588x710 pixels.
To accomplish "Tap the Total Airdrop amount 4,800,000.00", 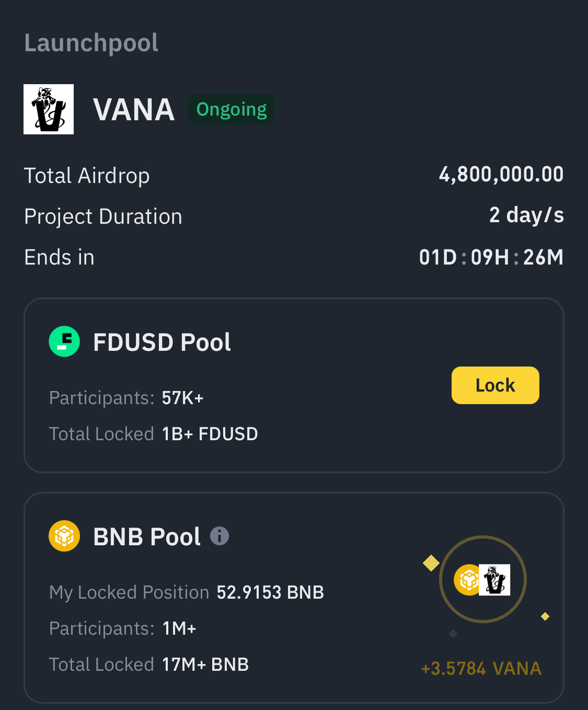I will [501, 175].
